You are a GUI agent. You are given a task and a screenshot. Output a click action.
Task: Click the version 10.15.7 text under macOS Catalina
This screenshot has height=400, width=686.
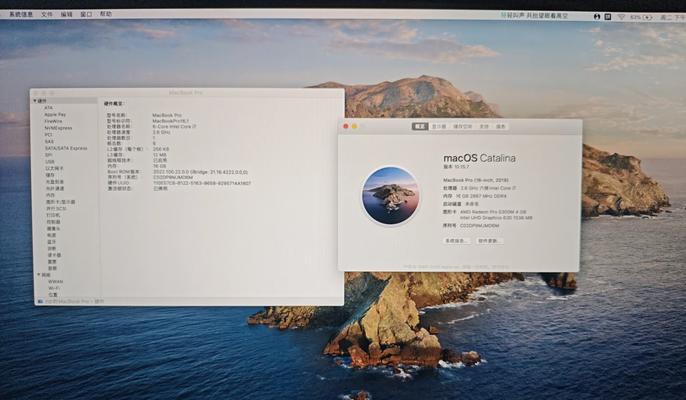point(456,167)
